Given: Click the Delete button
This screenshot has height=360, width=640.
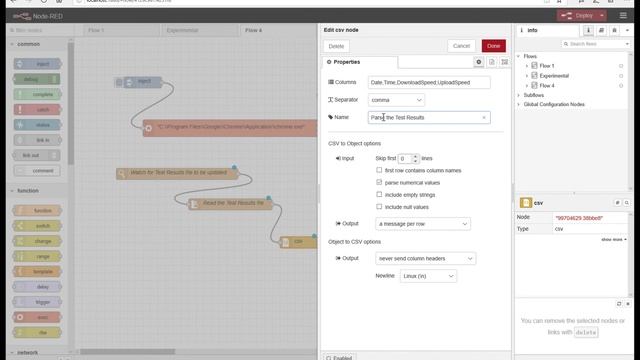Looking at the screenshot, I should coord(336,46).
